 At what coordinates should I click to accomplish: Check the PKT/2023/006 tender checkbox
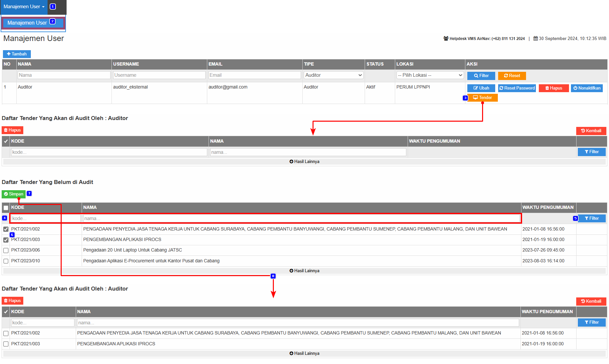(6, 251)
